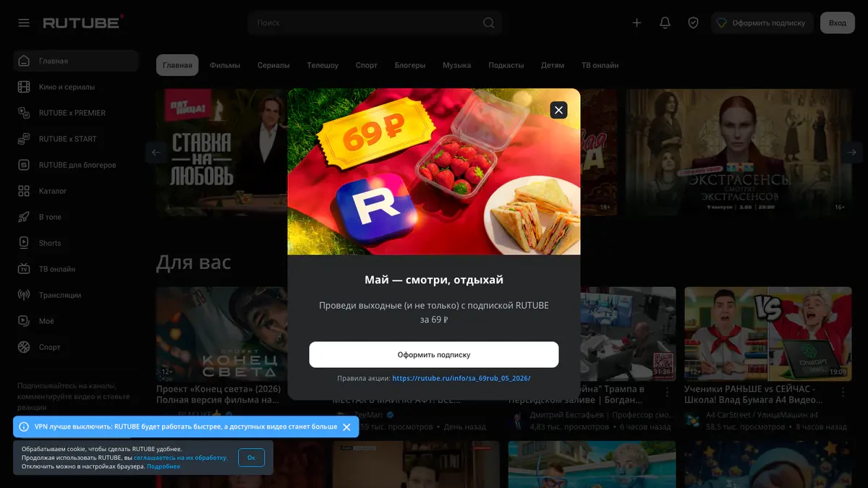Screen dimensions: 868x488
Task: Select the Сериалы tab
Action: 273,65
